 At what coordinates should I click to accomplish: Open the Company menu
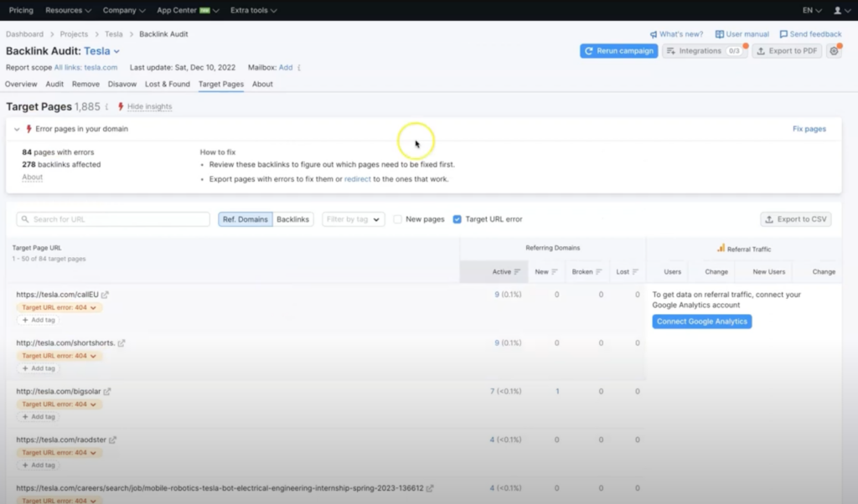[x=124, y=10]
